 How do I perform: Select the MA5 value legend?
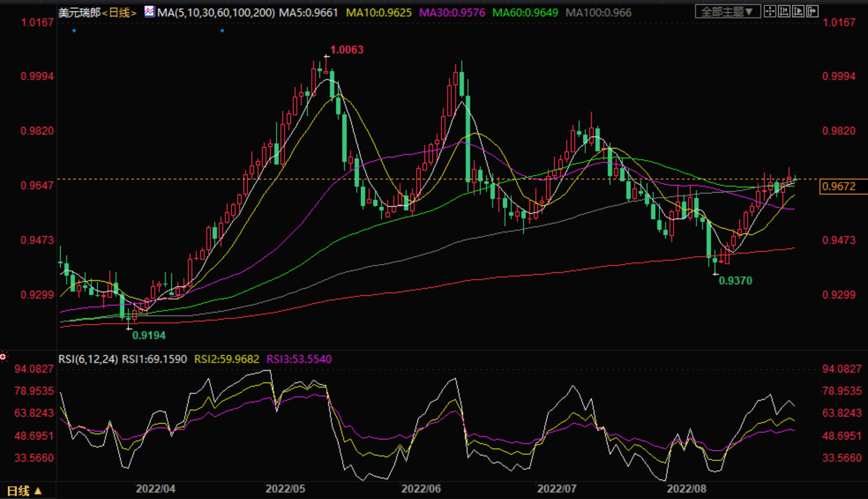(x=309, y=12)
